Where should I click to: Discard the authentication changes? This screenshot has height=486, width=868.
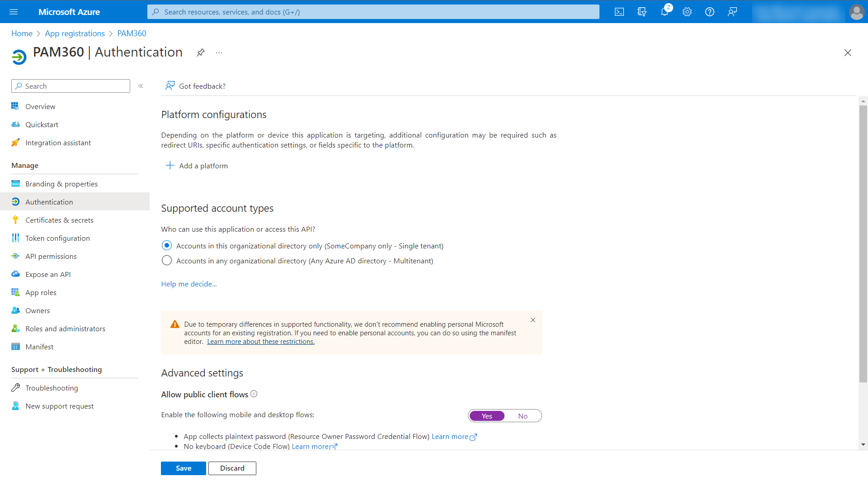232,468
